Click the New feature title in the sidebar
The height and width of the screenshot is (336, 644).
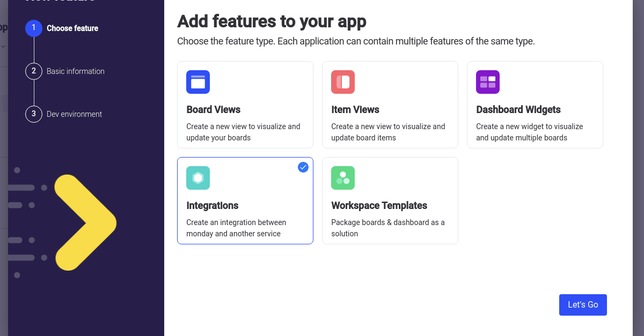59,1
